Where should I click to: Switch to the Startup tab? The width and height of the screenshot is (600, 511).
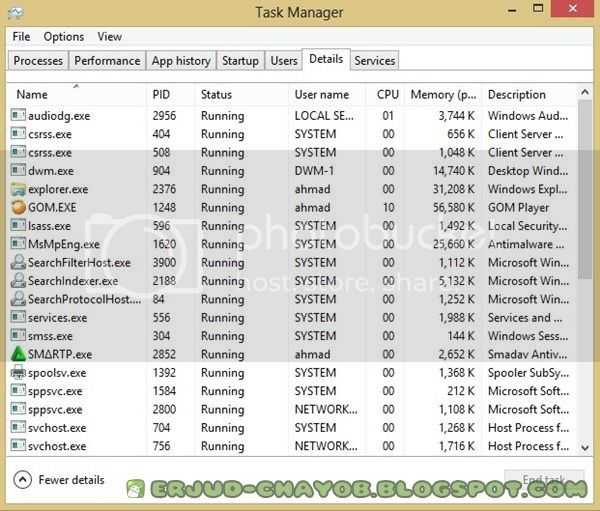tap(240, 60)
